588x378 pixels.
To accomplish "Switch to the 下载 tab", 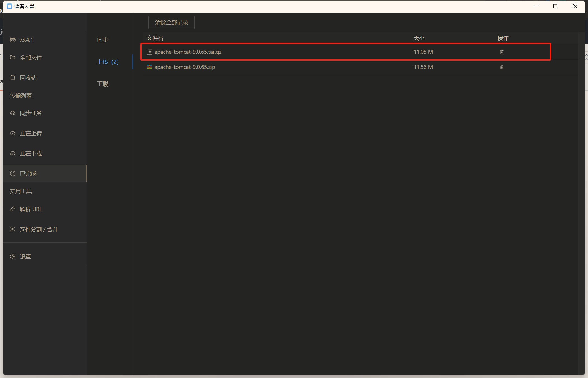I will click(102, 84).
